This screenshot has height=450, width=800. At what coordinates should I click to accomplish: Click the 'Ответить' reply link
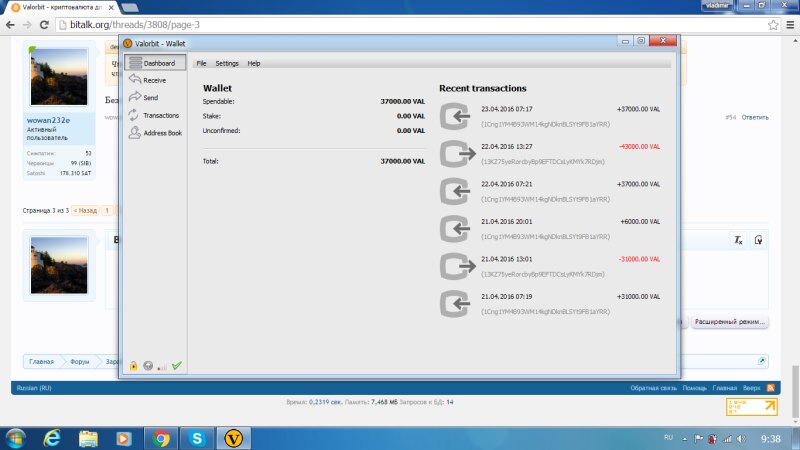(x=755, y=117)
